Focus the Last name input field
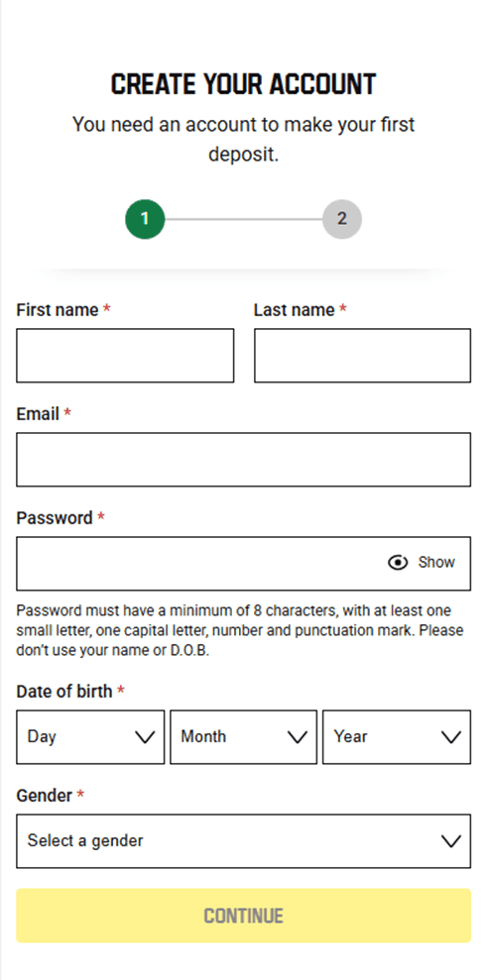Image resolution: width=486 pixels, height=980 pixels. [x=362, y=356]
